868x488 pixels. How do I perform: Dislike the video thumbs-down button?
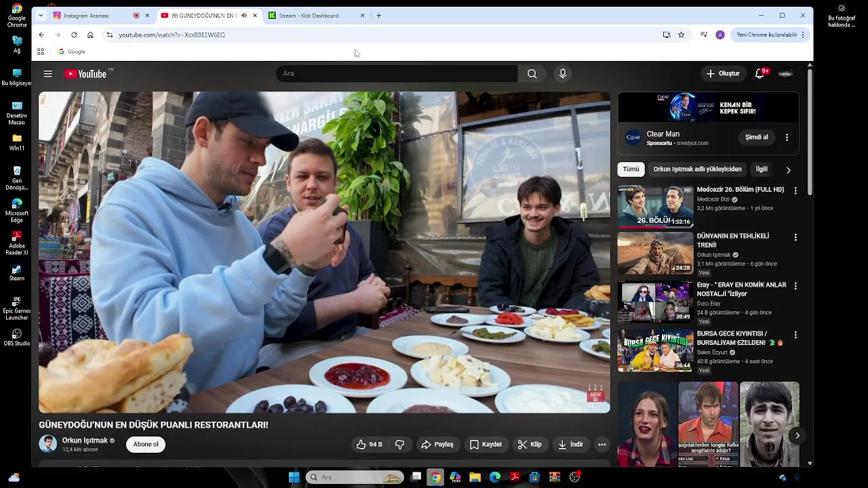400,445
